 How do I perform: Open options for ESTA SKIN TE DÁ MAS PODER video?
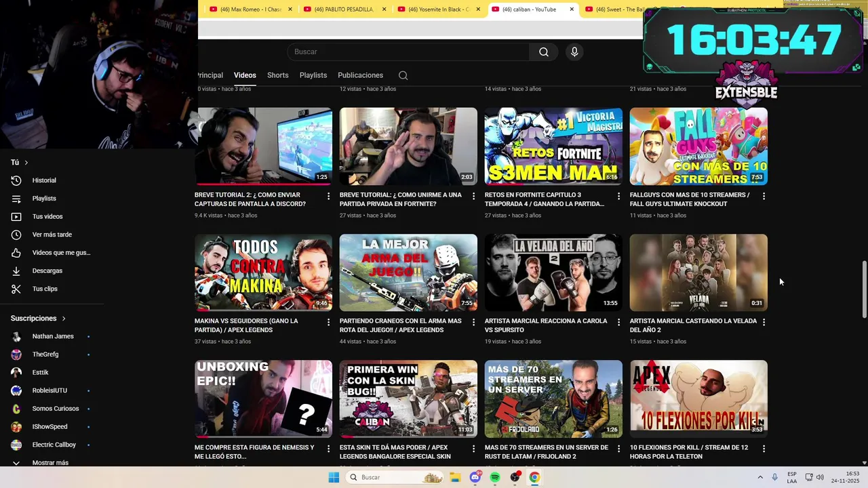click(473, 449)
